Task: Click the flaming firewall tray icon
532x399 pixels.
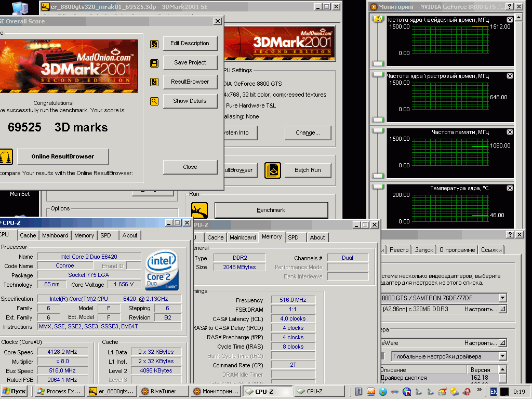Action: coord(443,392)
